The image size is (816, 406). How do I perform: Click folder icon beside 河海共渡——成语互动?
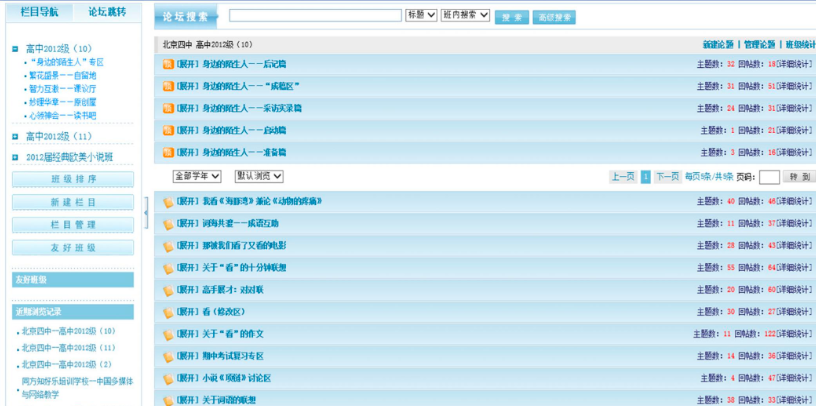coord(168,223)
